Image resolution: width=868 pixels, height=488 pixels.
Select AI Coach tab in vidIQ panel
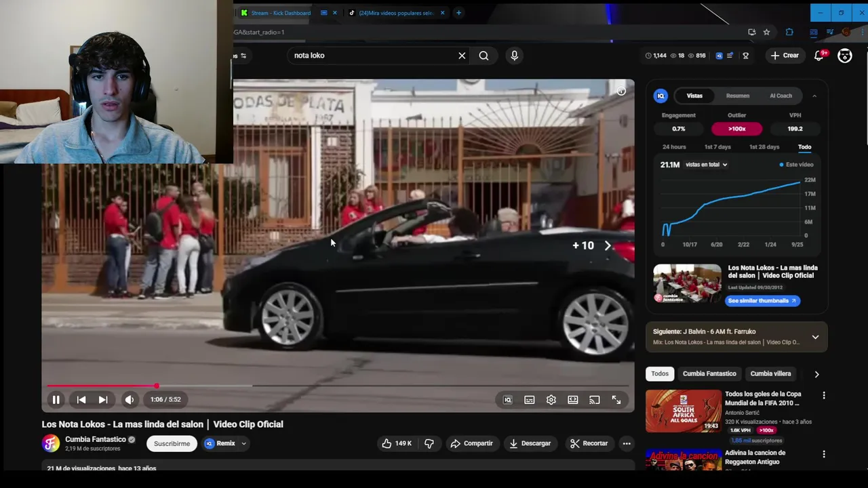781,96
